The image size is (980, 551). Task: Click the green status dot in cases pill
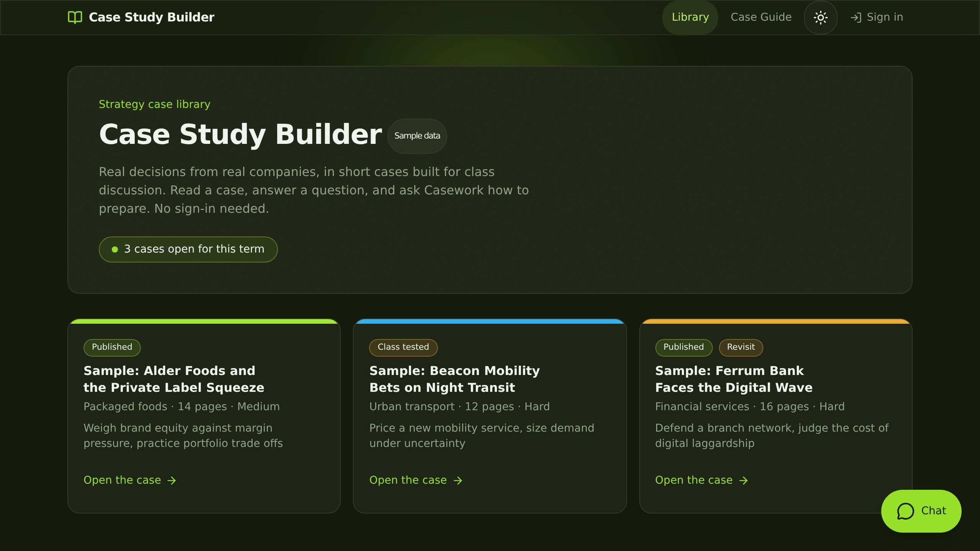tap(114, 249)
